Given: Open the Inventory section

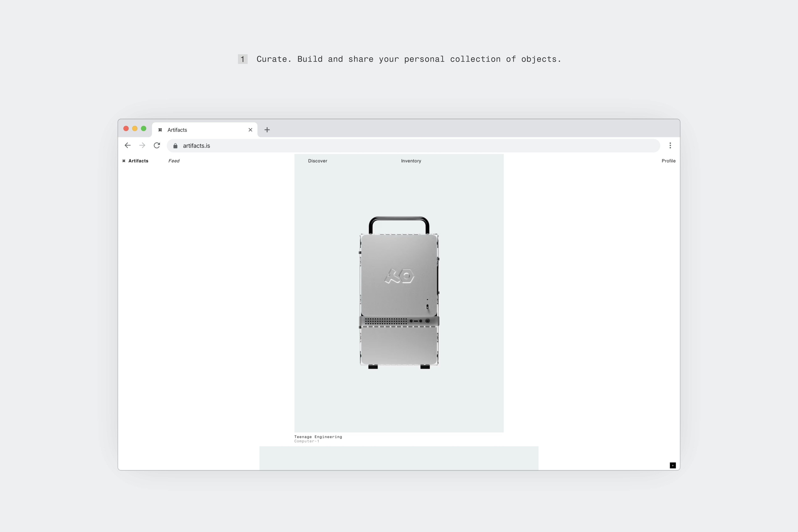Looking at the screenshot, I should (411, 161).
